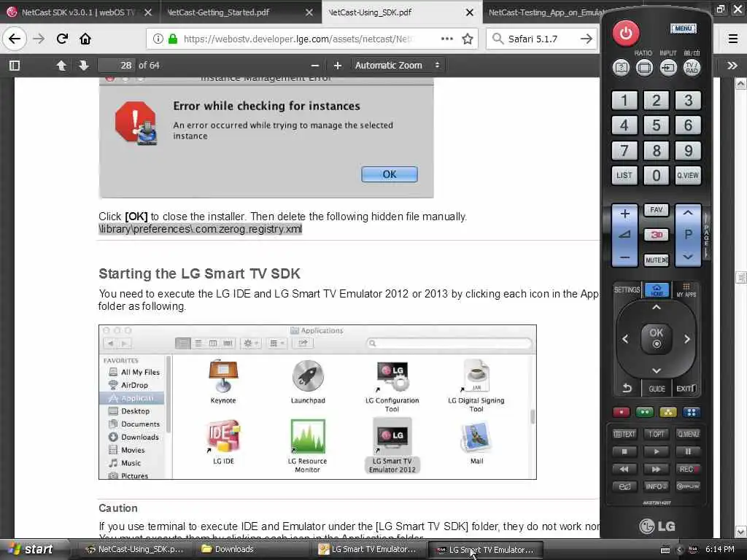Click the RATIO button on the remote
The image size is (747, 560).
(x=644, y=68)
